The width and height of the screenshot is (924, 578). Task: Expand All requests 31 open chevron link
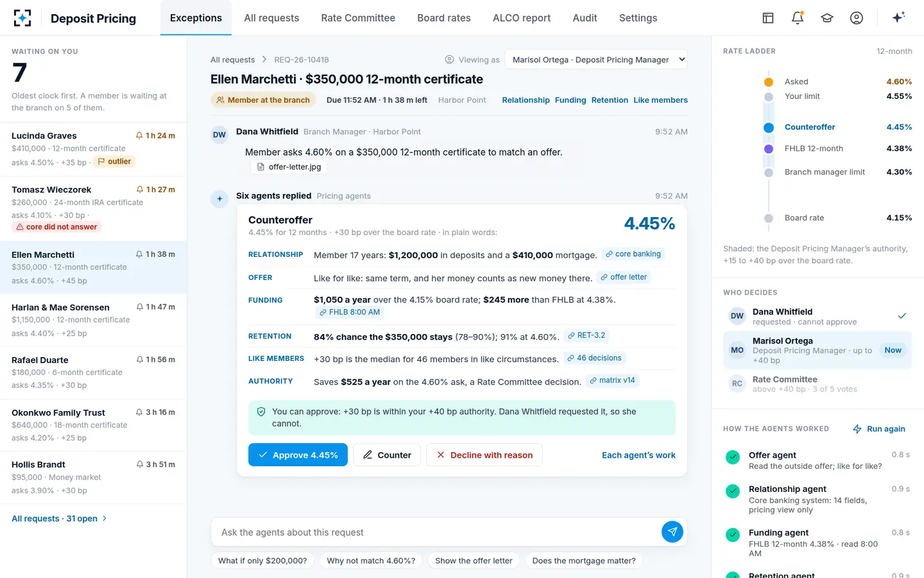coord(59,518)
